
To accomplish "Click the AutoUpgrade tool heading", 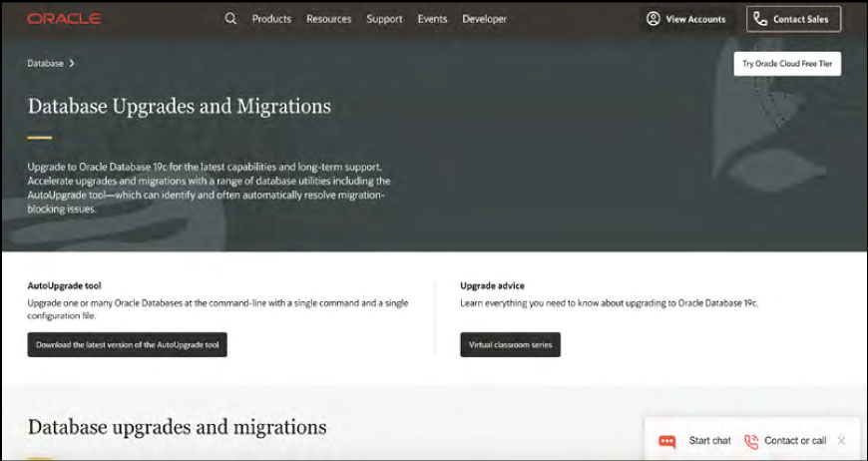I will (64, 285).
